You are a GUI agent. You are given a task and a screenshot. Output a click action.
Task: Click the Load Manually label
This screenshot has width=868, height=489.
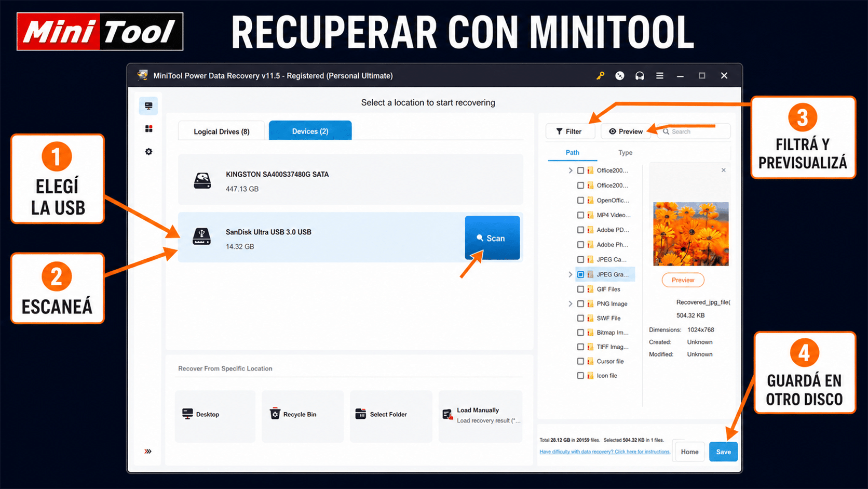(478, 410)
